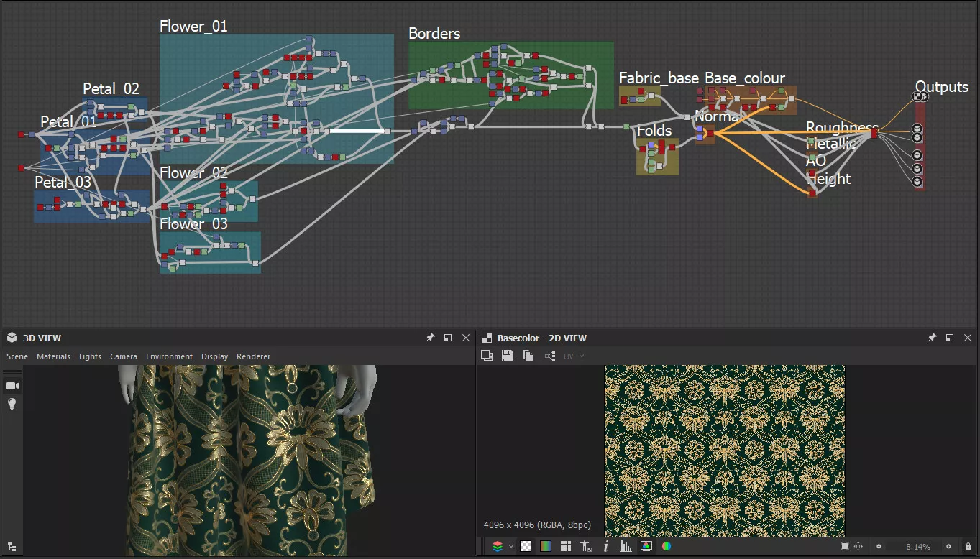Expand the UV dropdown in 2D View

[x=574, y=356]
